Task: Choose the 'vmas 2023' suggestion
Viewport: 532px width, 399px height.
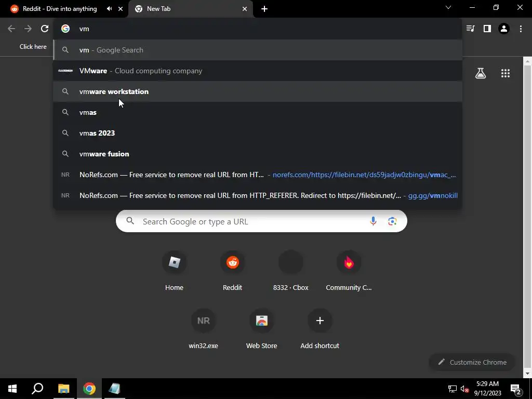Action: coord(258,133)
